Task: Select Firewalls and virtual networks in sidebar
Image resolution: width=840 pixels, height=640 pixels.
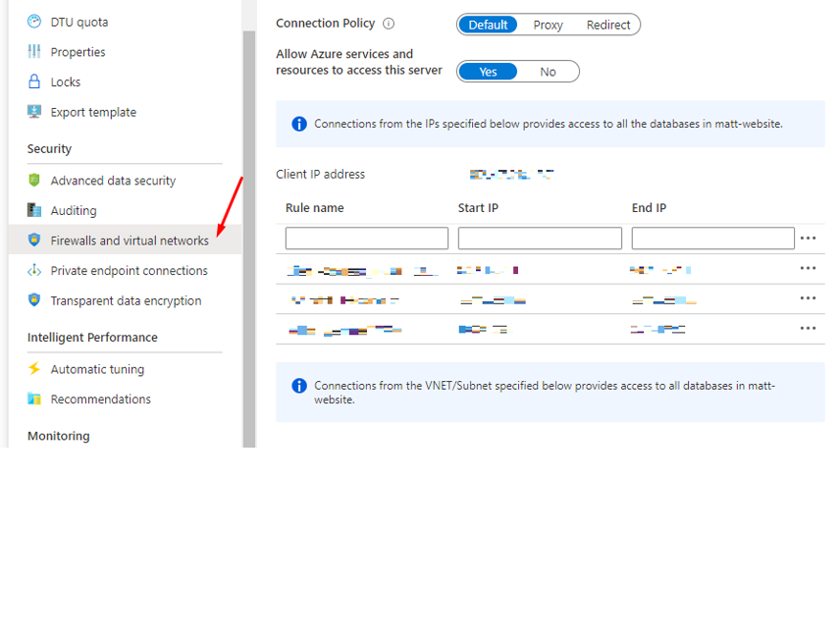Action: [128, 240]
